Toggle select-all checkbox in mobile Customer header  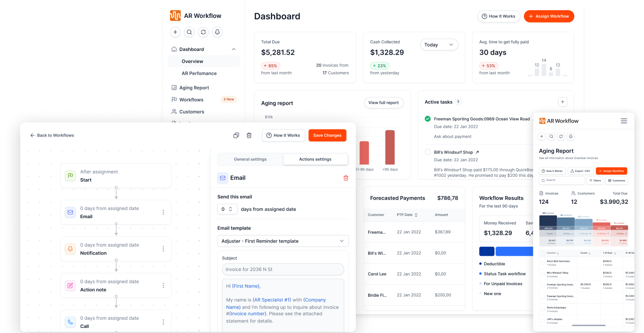coord(543,253)
